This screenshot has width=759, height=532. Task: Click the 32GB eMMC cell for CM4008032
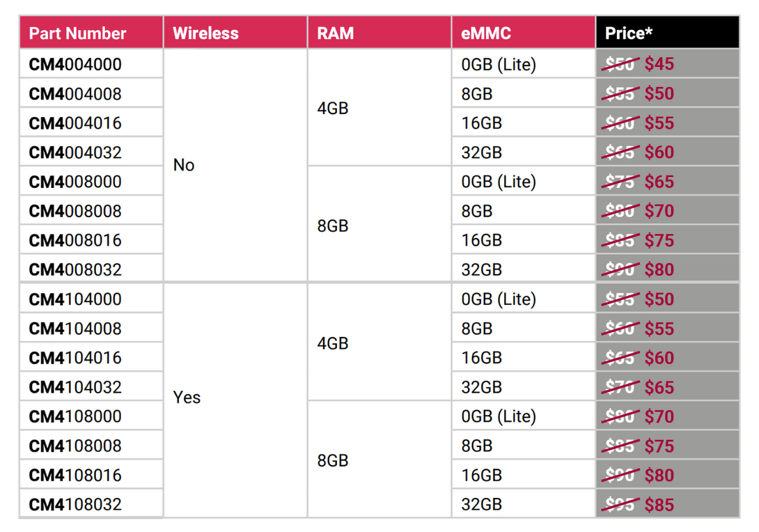481,269
